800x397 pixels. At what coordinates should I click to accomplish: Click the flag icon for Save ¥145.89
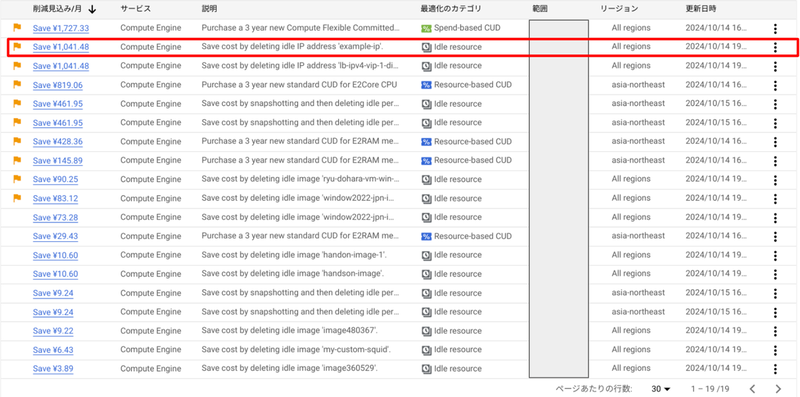tap(17, 160)
